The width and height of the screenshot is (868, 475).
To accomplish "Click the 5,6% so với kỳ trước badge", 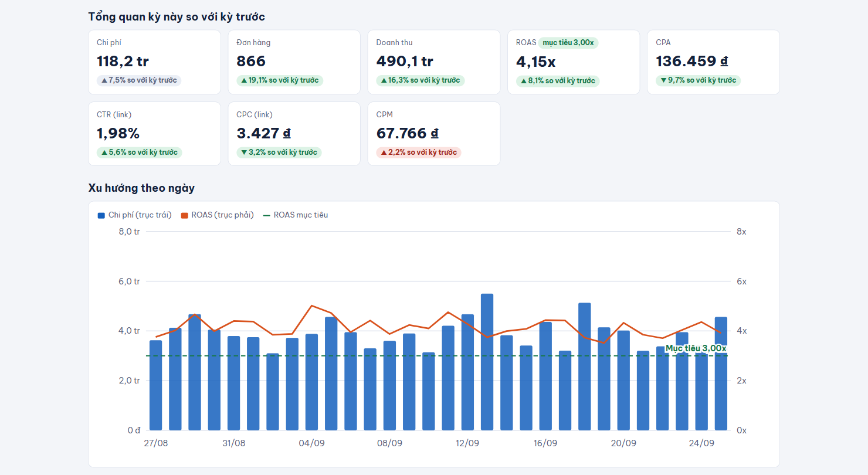I will (x=140, y=152).
